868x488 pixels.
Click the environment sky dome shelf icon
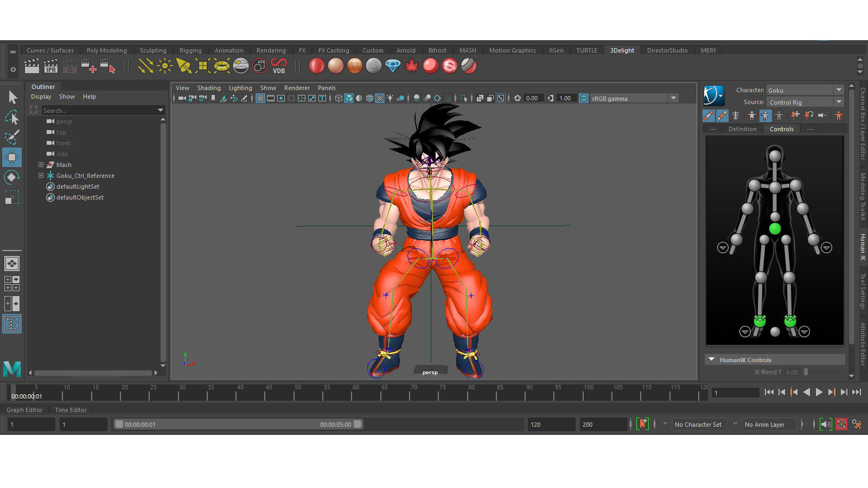(x=241, y=66)
